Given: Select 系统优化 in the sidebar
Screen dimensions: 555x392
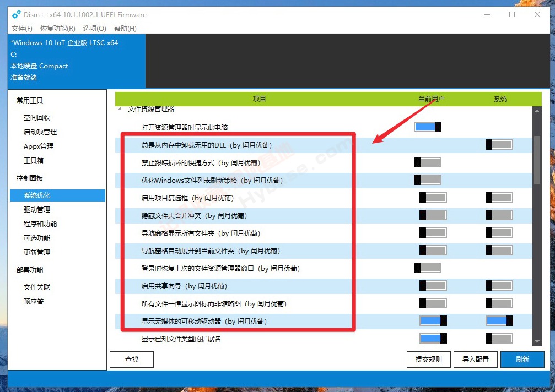Looking at the screenshot, I should (x=58, y=195).
